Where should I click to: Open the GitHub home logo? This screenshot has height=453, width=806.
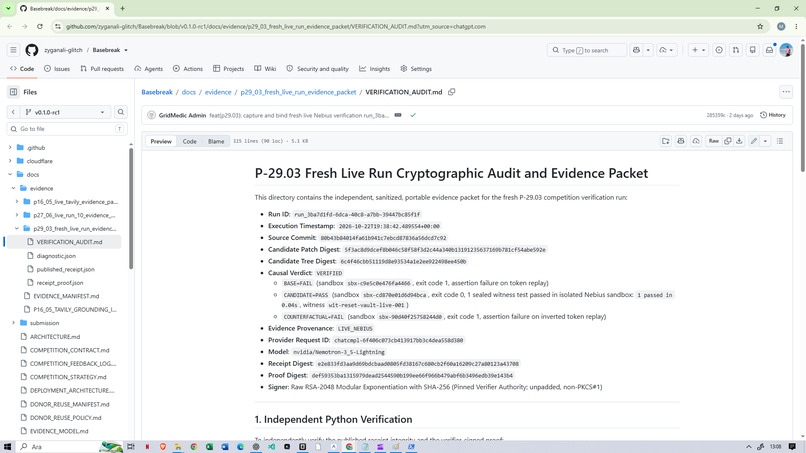32,50
